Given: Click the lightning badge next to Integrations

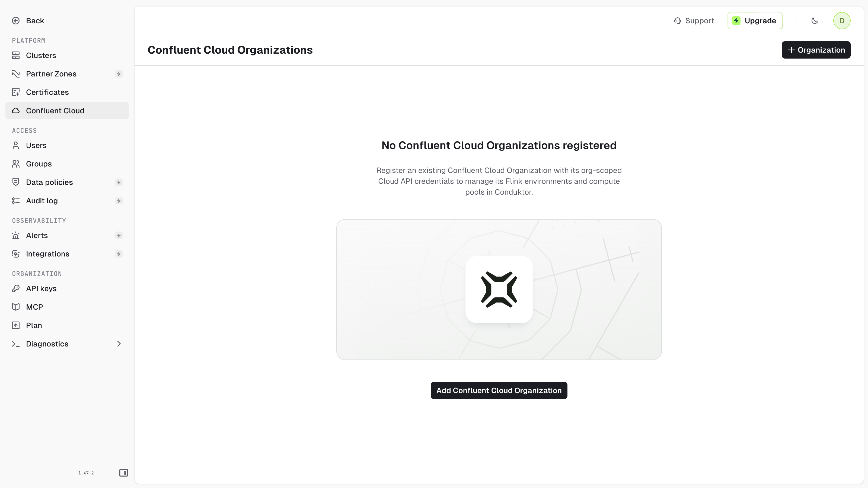Looking at the screenshot, I should click(x=119, y=254).
